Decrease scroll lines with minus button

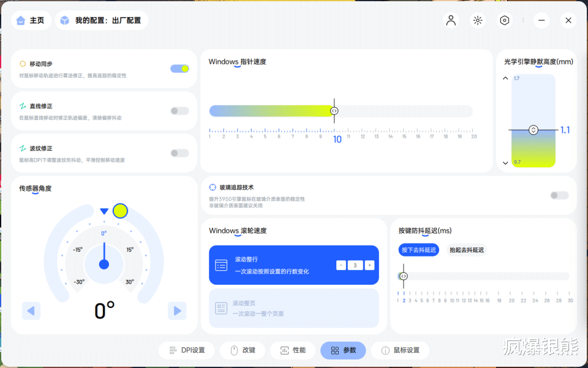pos(341,265)
